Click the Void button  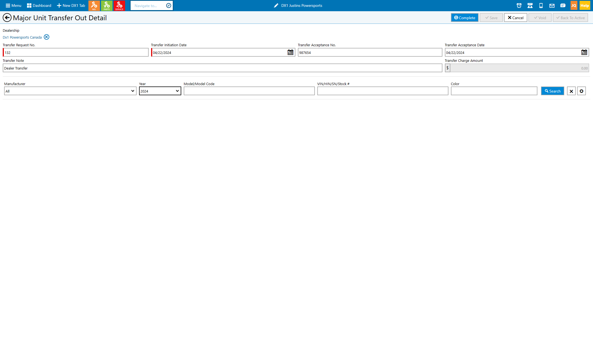540,18
